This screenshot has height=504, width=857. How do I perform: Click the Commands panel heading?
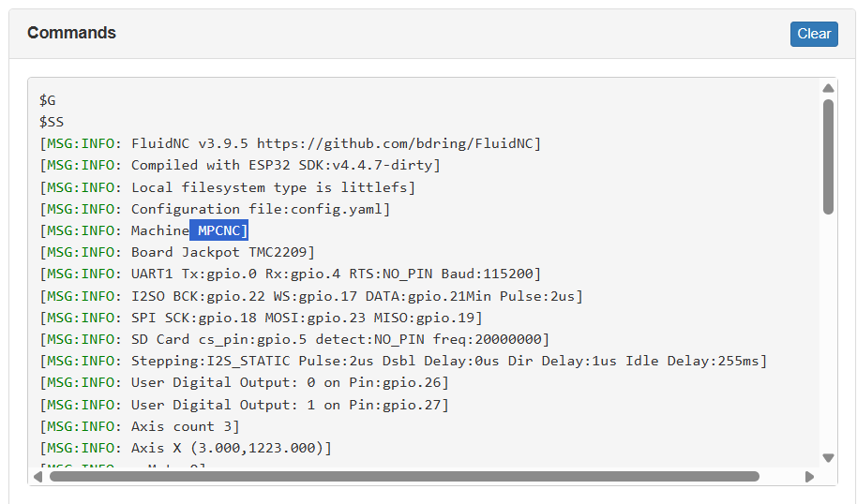71,33
